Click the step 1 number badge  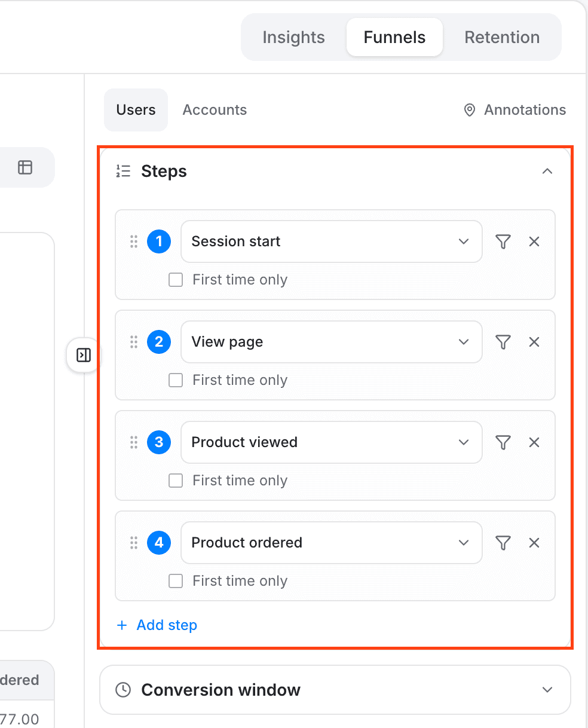159,241
